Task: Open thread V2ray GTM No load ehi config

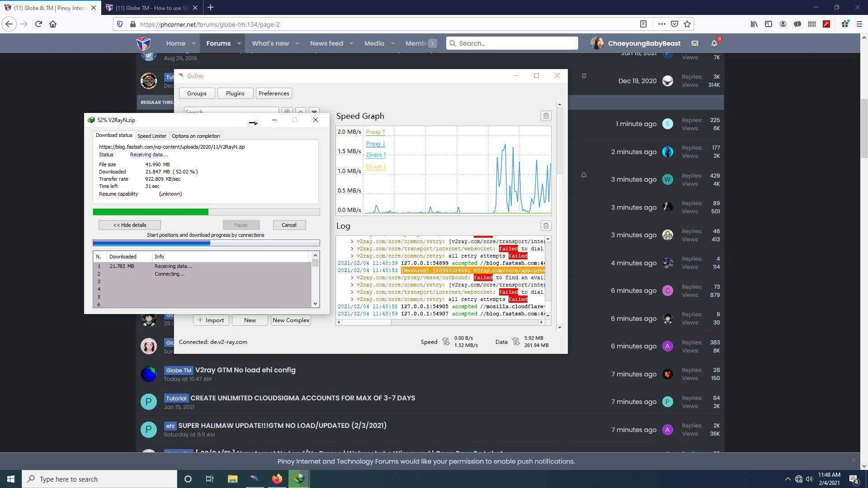Action: pyautogui.click(x=245, y=370)
